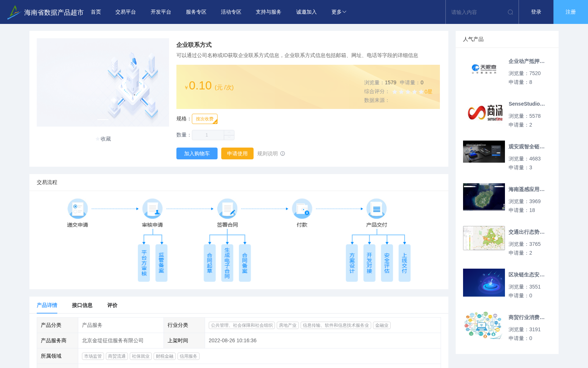The image size is (588, 368).
Task: Select the 按次收费 specification option
Action: click(x=205, y=119)
